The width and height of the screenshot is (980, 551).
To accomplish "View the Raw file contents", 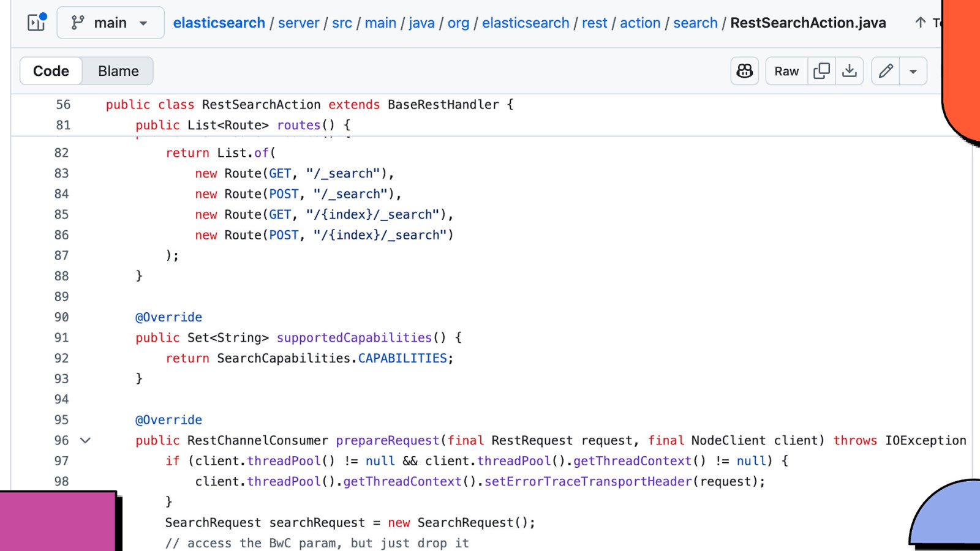I will coord(786,71).
